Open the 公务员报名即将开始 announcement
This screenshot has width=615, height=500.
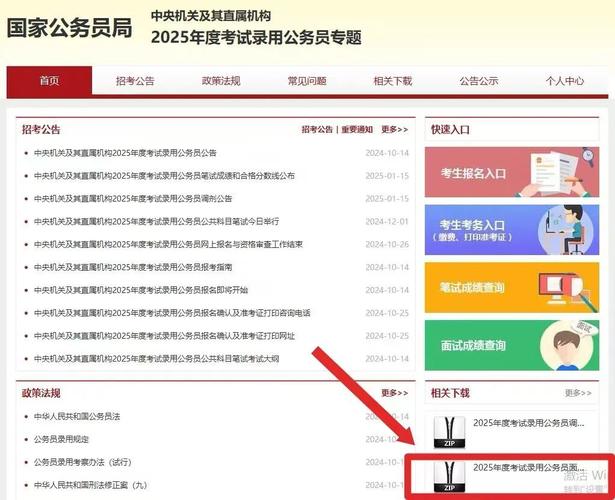(x=141, y=290)
